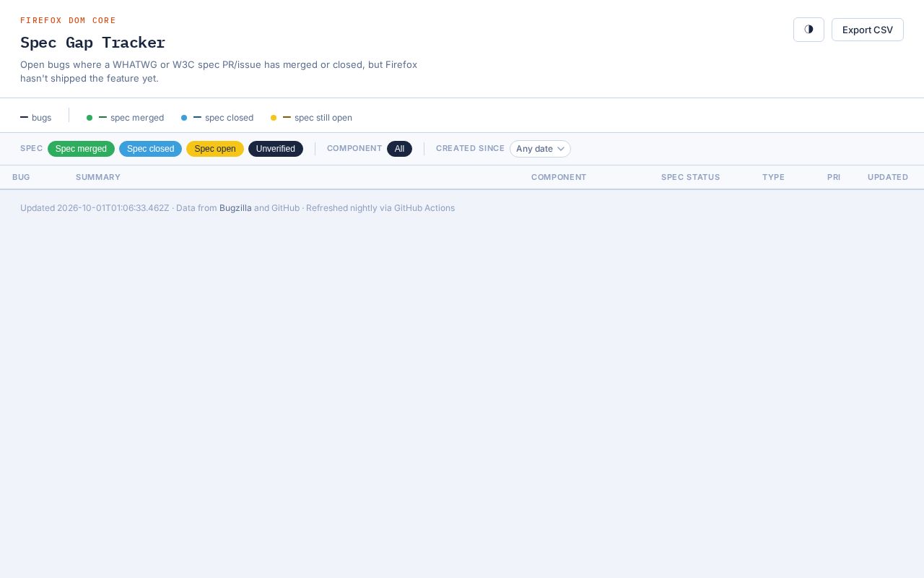Screen dimensions: 924x578
Task: Sort by the Summary column header
Action: (x=98, y=177)
